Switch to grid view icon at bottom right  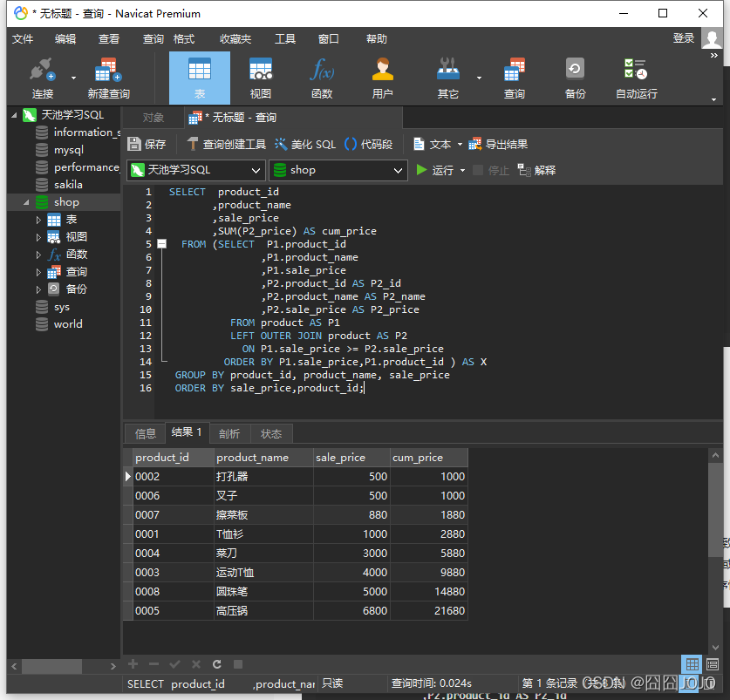pos(692,664)
